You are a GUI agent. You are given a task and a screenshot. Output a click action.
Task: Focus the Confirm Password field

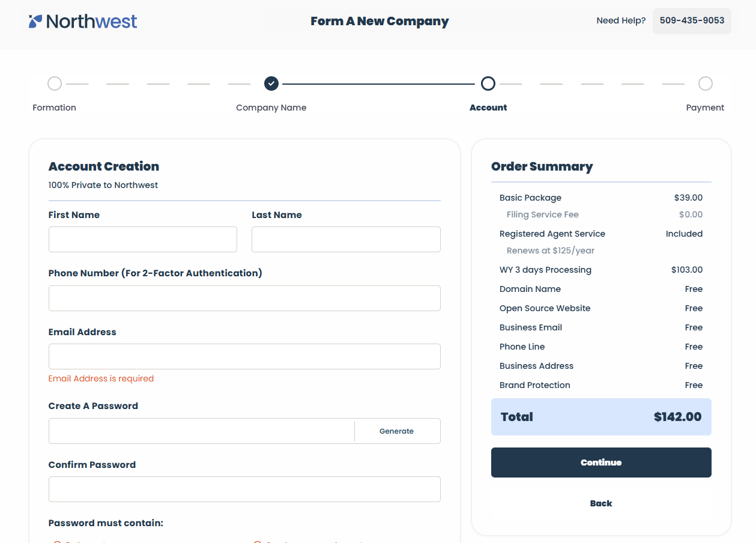tap(244, 489)
